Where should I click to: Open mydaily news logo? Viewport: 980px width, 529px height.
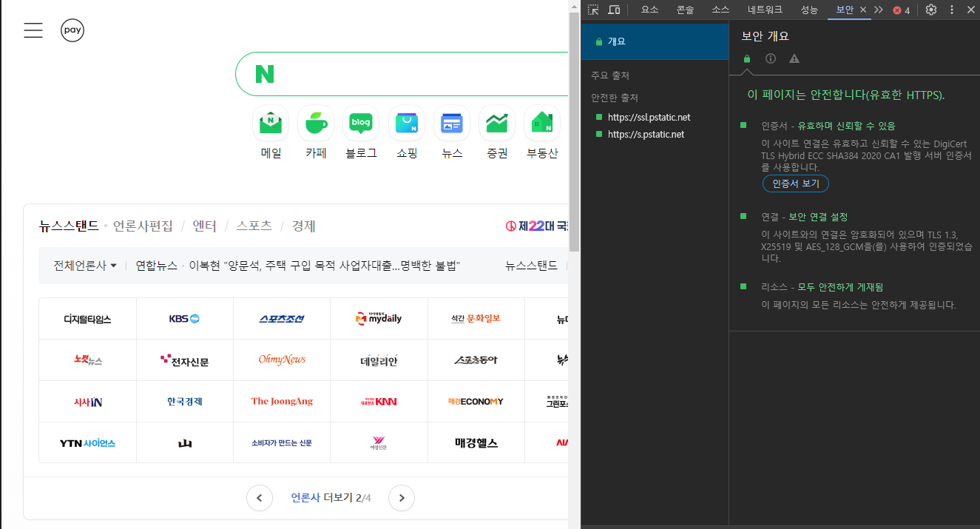(x=379, y=319)
